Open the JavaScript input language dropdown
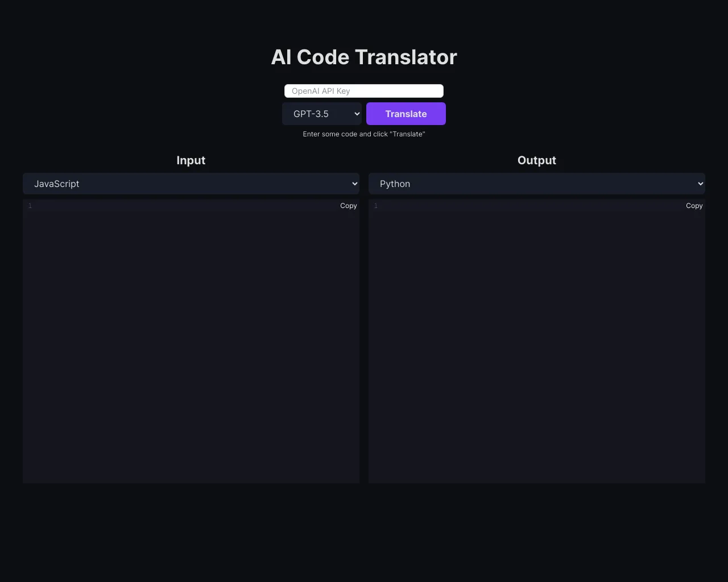728x582 pixels. [191, 184]
